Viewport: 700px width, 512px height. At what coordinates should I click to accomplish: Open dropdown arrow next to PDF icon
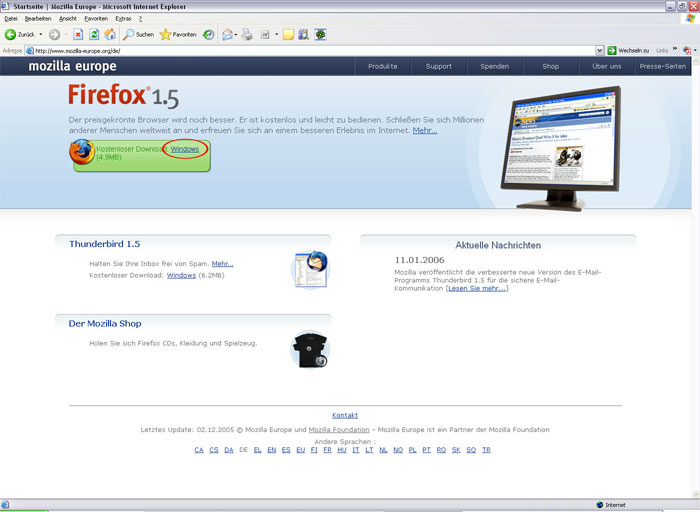(695, 50)
